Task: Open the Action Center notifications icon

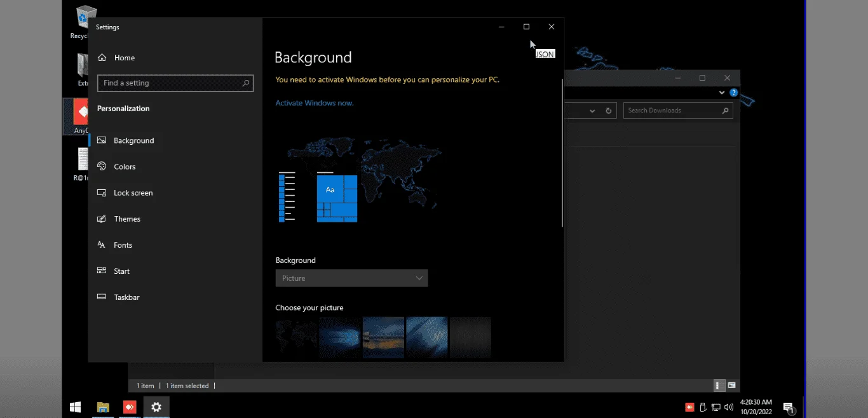Action: tap(789, 407)
